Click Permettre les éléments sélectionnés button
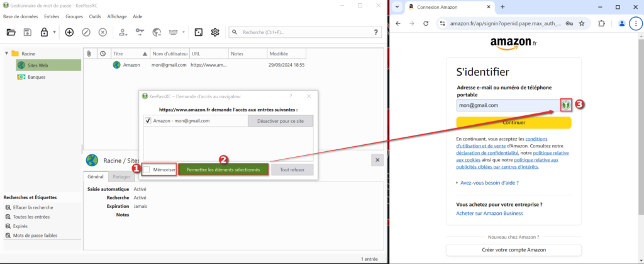Image resolution: width=644 pixels, height=264 pixels. click(x=223, y=170)
